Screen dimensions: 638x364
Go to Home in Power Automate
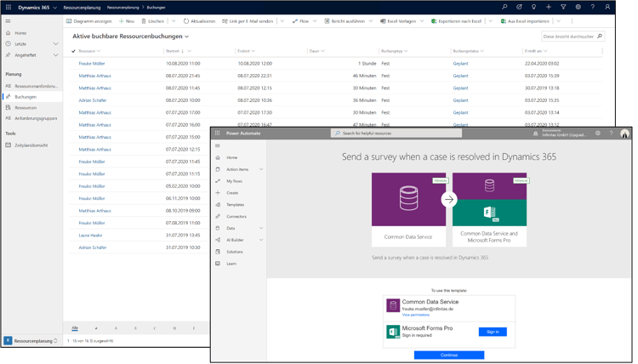[232, 157]
